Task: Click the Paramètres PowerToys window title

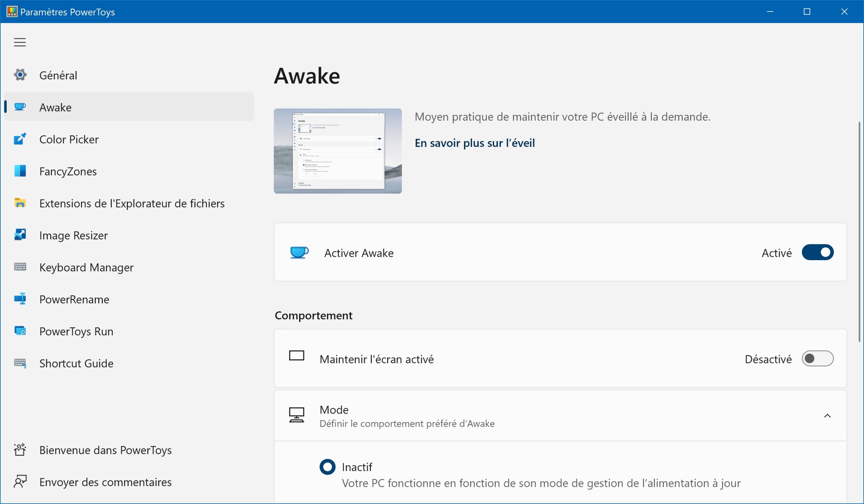Action: click(67, 12)
